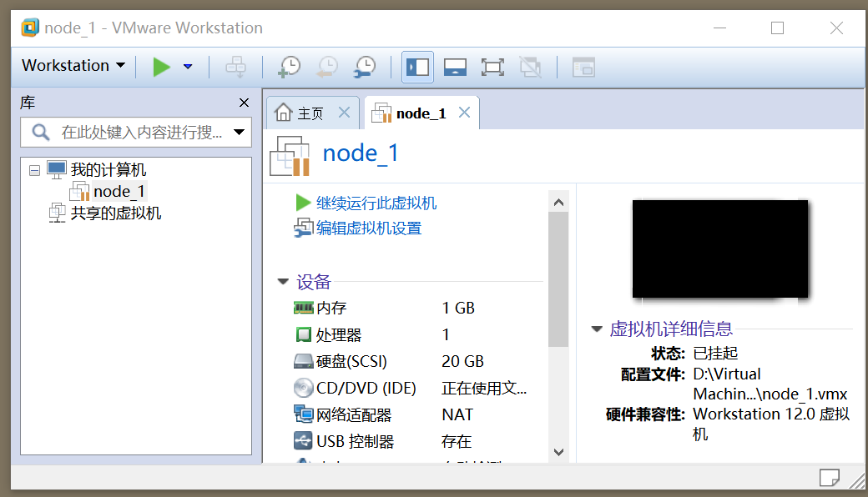Click 编辑虚拟机设置 link
868x497 pixels.
(369, 228)
